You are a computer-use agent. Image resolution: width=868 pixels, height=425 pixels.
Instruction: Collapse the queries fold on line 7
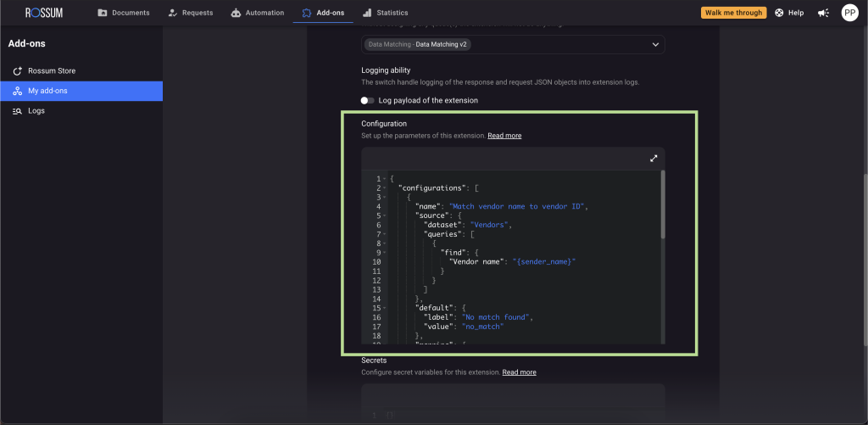point(385,234)
